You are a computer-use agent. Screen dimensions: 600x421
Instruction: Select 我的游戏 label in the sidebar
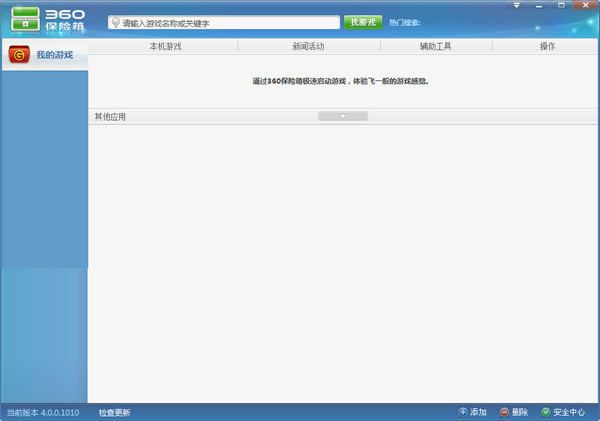pyautogui.click(x=55, y=55)
